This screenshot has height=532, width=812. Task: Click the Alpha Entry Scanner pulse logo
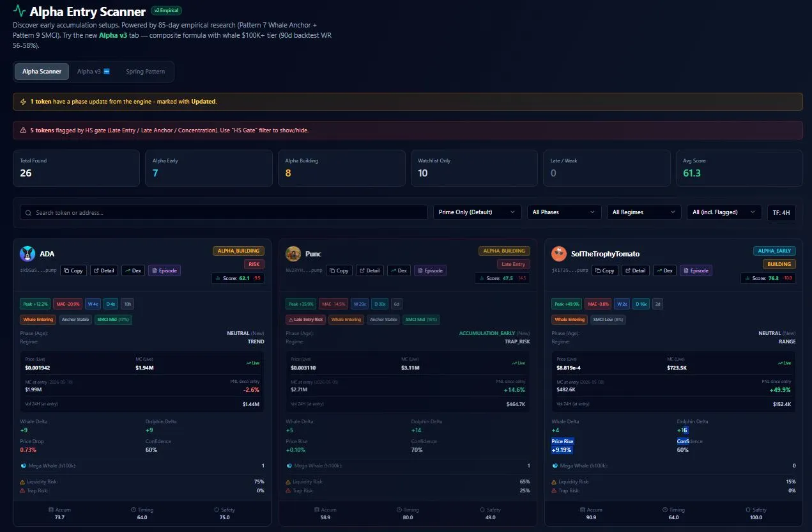click(x=19, y=11)
